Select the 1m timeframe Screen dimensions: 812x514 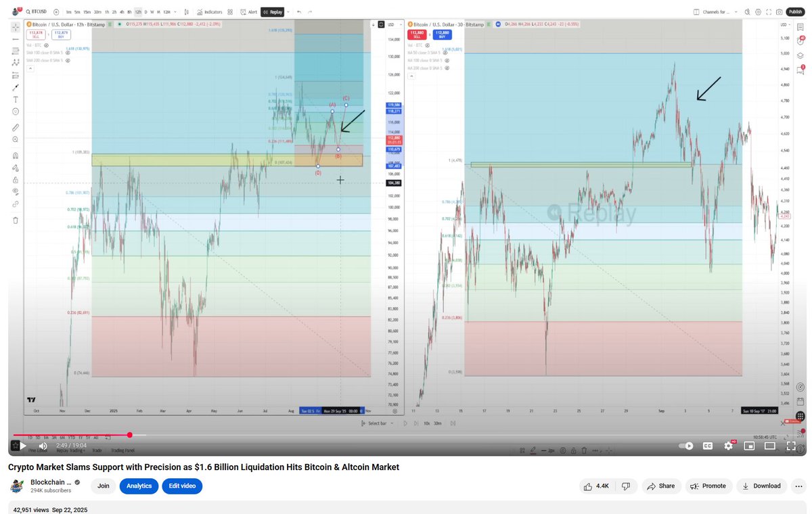pyautogui.click(x=68, y=11)
